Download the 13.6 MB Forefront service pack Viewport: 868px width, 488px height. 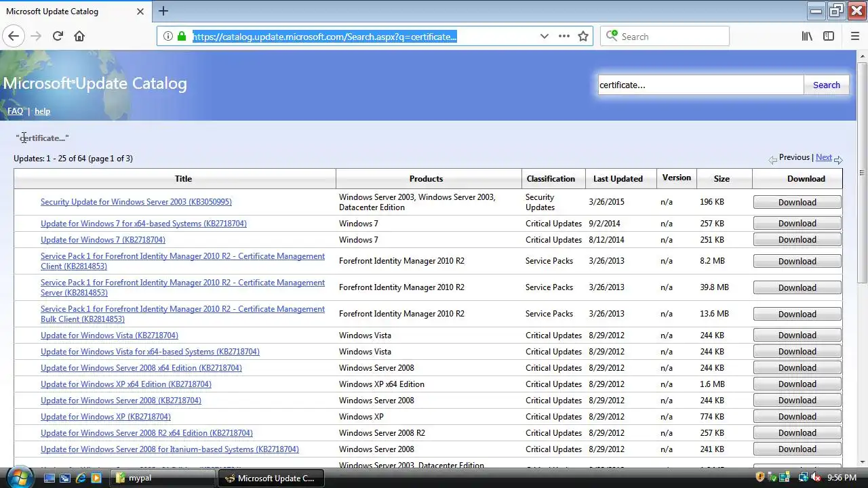[797, 314]
